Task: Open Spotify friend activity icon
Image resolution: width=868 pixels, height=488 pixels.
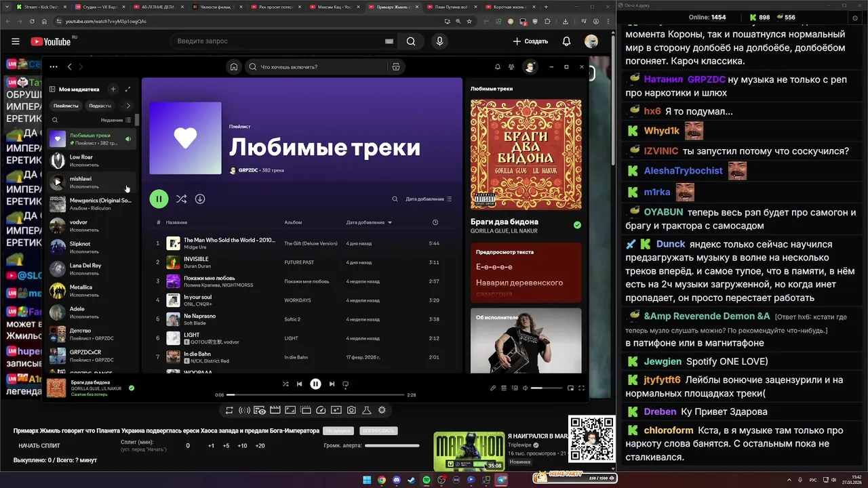Action: click(x=511, y=66)
